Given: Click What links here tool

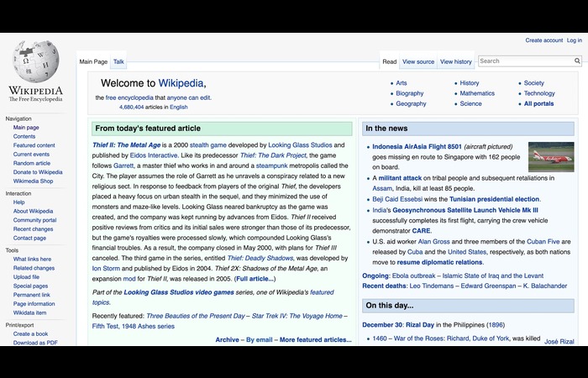Looking at the screenshot, I should (x=32, y=259).
